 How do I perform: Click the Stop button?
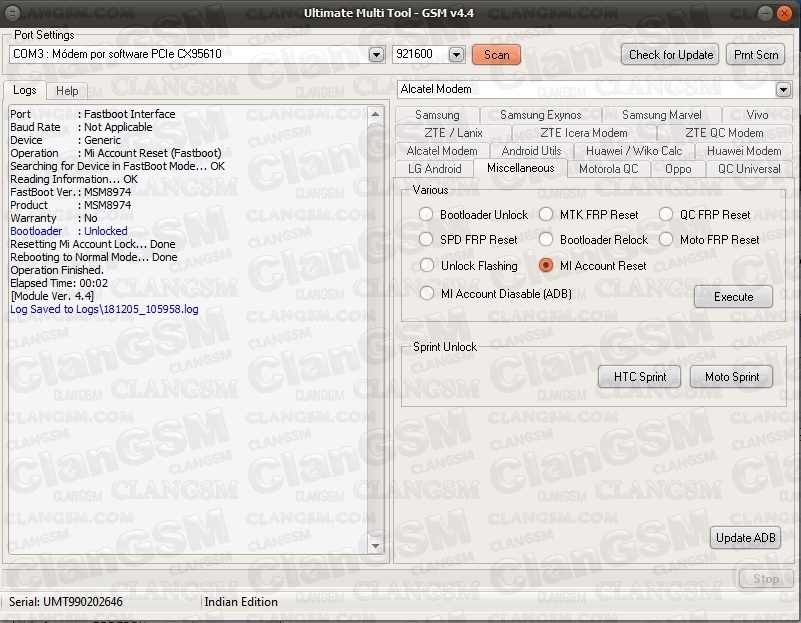(766, 579)
